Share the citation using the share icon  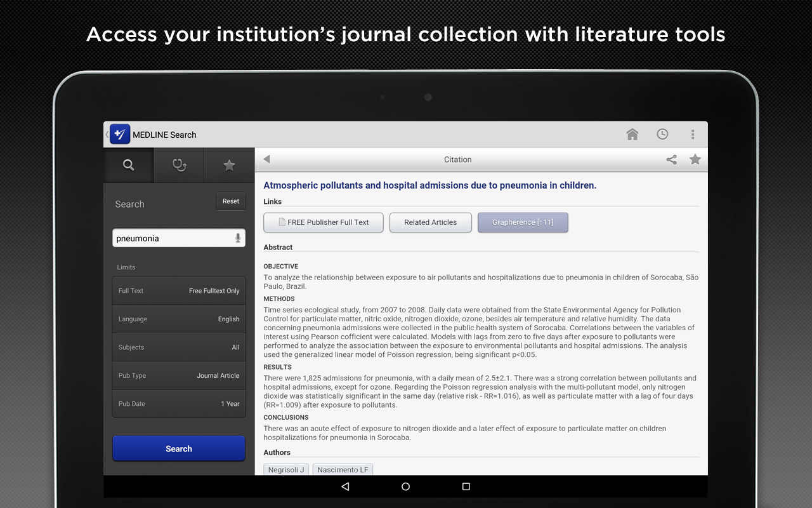tap(672, 159)
